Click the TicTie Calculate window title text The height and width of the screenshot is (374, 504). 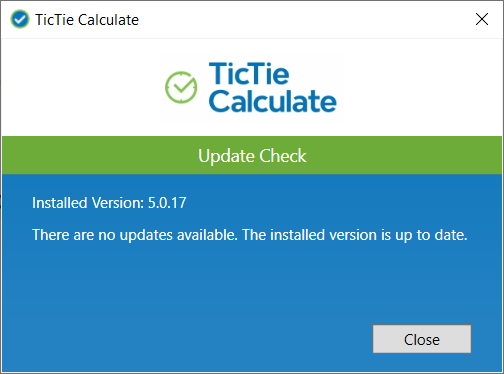pos(87,20)
